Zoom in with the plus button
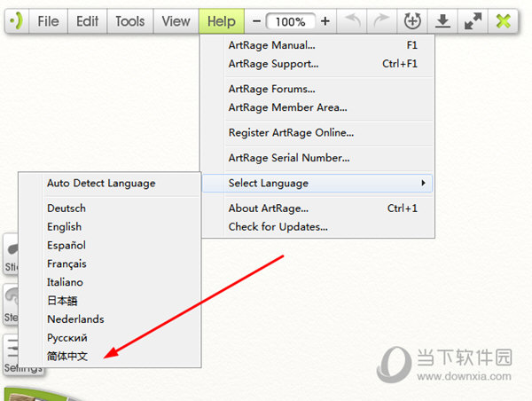This screenshot has height=401, width=532. (325, 21)
